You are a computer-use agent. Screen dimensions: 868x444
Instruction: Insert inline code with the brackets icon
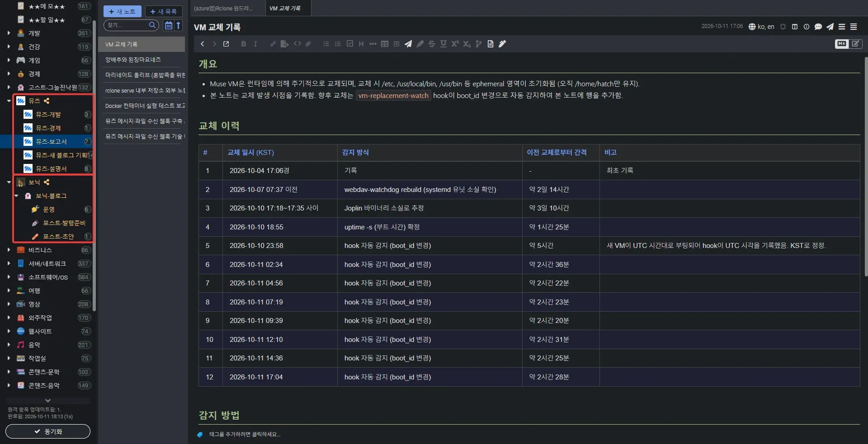point(297,44)
